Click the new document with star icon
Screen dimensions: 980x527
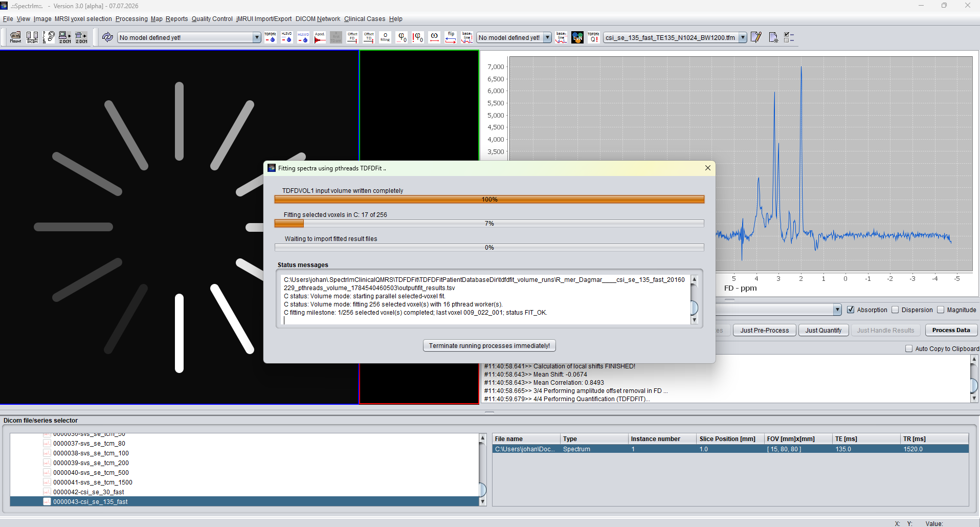click(x=773, y=37)
